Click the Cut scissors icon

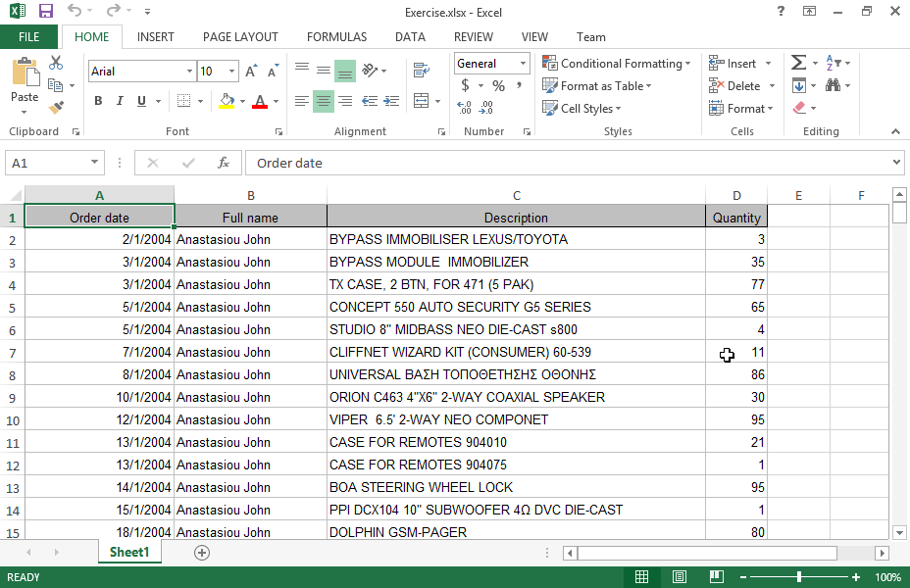point(56,64)
